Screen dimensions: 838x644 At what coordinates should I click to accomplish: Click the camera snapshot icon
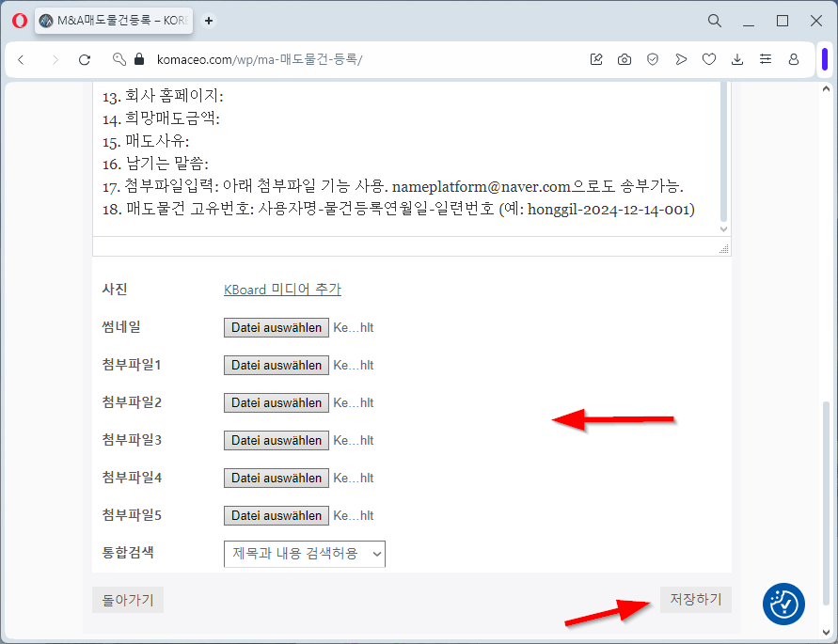[625, 59]
